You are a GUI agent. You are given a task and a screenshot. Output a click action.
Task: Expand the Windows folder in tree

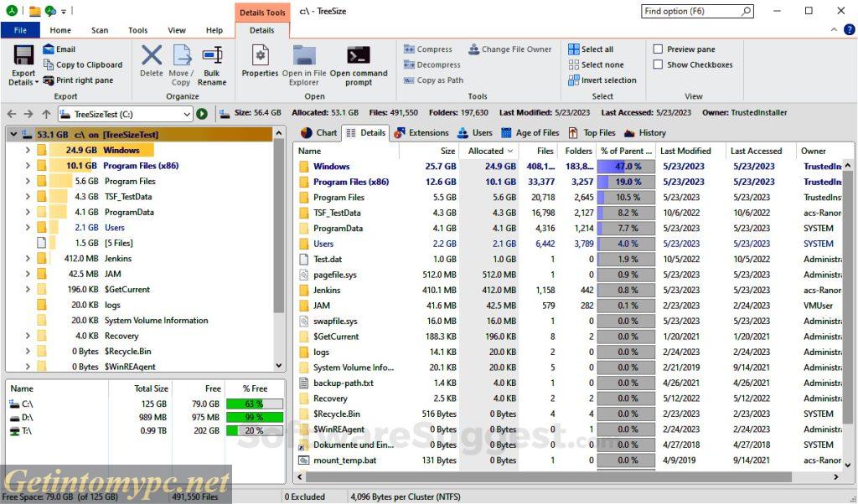[28, 150]
